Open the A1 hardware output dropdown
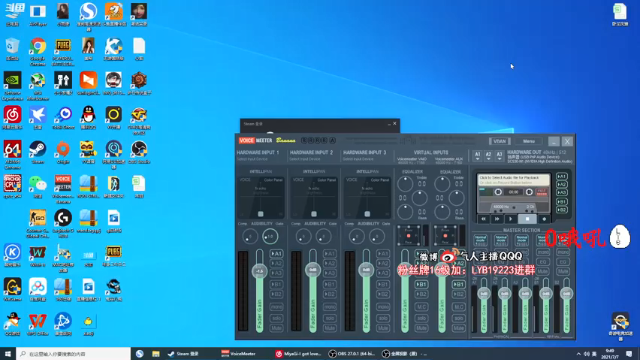Viewport: 640px width, 360px height. (477, 156)
